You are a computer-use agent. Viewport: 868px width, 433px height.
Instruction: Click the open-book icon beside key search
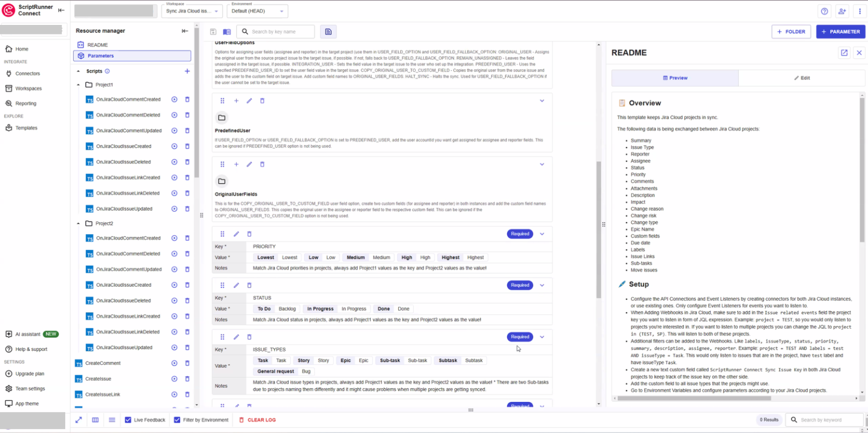[227, 32]
